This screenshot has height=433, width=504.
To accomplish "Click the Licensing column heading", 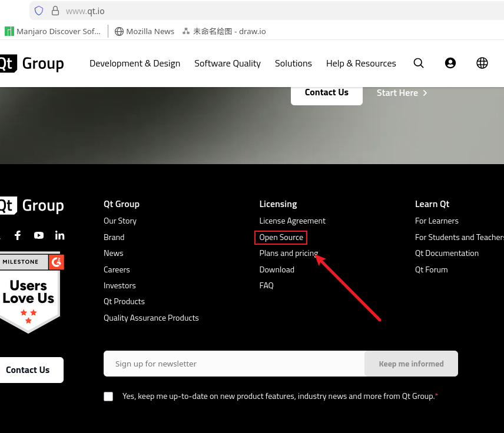I will [278, 204].
